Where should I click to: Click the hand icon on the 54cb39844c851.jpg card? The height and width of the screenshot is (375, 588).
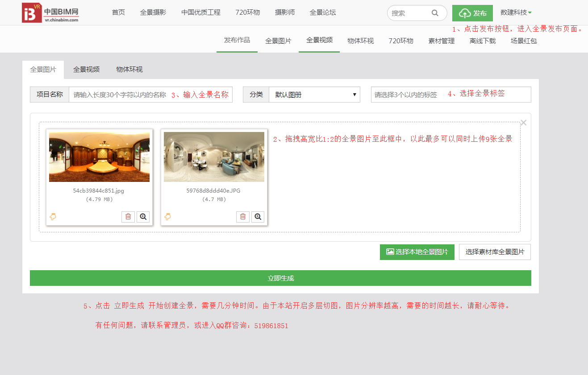[x=53, y=217]
